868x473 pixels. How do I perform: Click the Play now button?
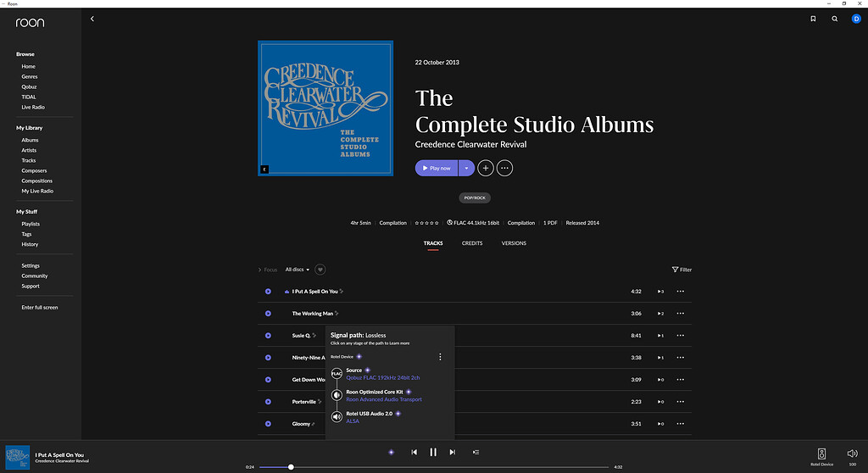[437, 168]
